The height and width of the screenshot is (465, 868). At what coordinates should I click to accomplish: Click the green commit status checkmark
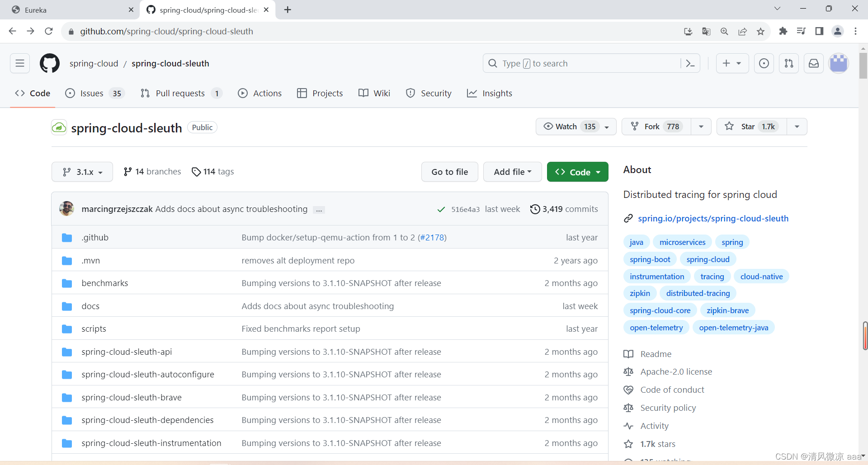pyautogui.click(x=441, y=209)
